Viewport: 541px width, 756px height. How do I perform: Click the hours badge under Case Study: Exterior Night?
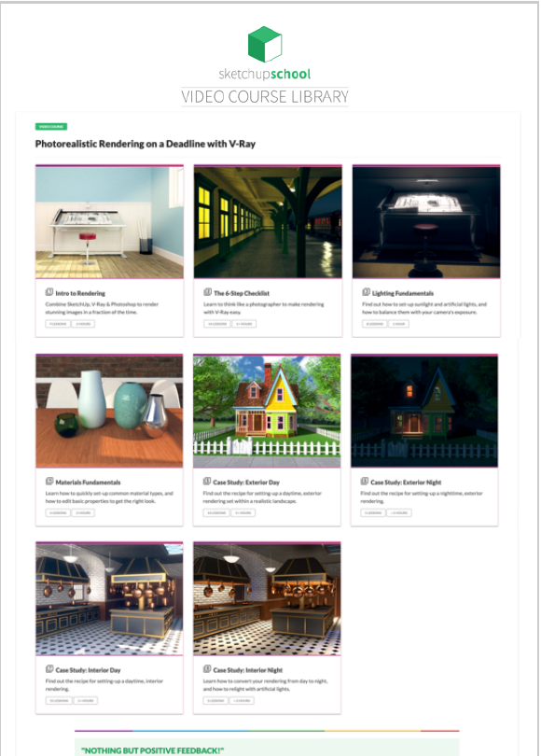coord(399,512)
